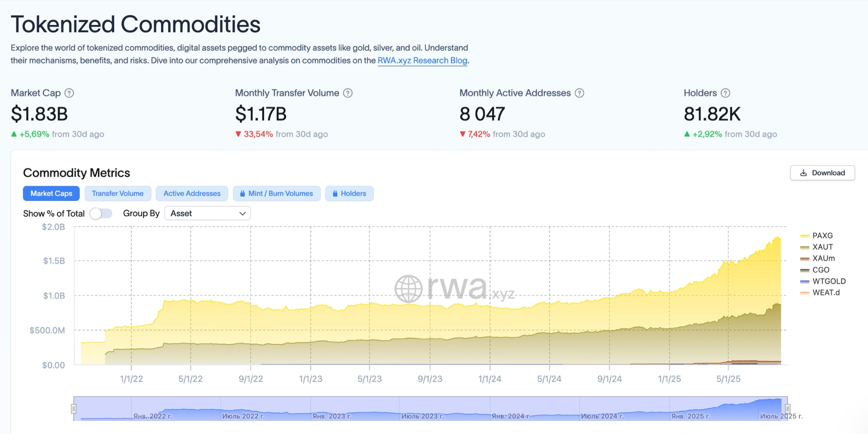Click the Market Cap help icon
Screen dimensions: 868x434
(x=69, y=93)
